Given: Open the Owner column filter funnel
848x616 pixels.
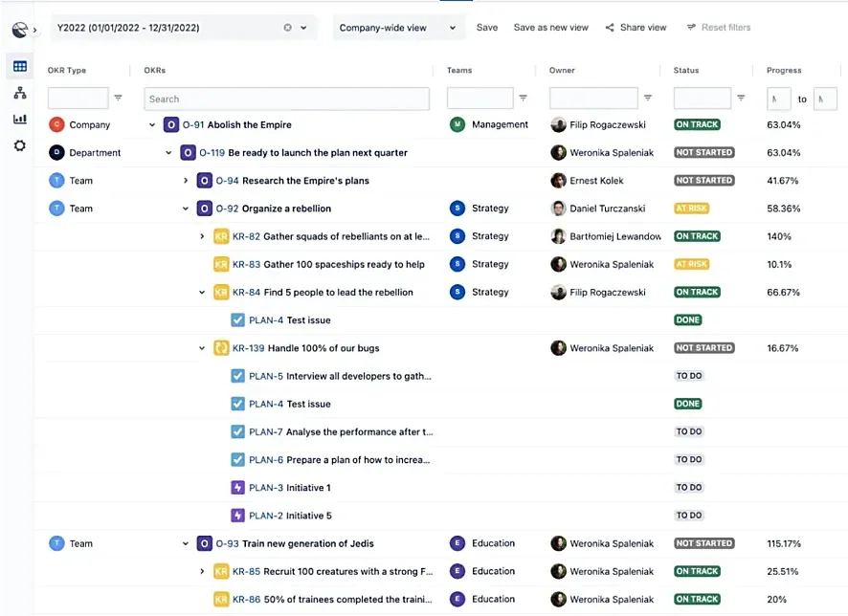Looking at the screenshot, I should tap(648, 99).
